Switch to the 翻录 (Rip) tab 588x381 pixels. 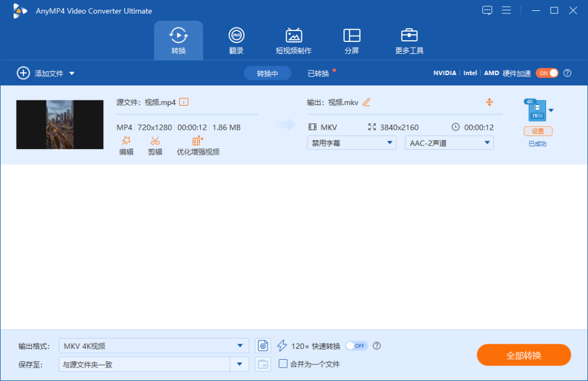(236, 40)
